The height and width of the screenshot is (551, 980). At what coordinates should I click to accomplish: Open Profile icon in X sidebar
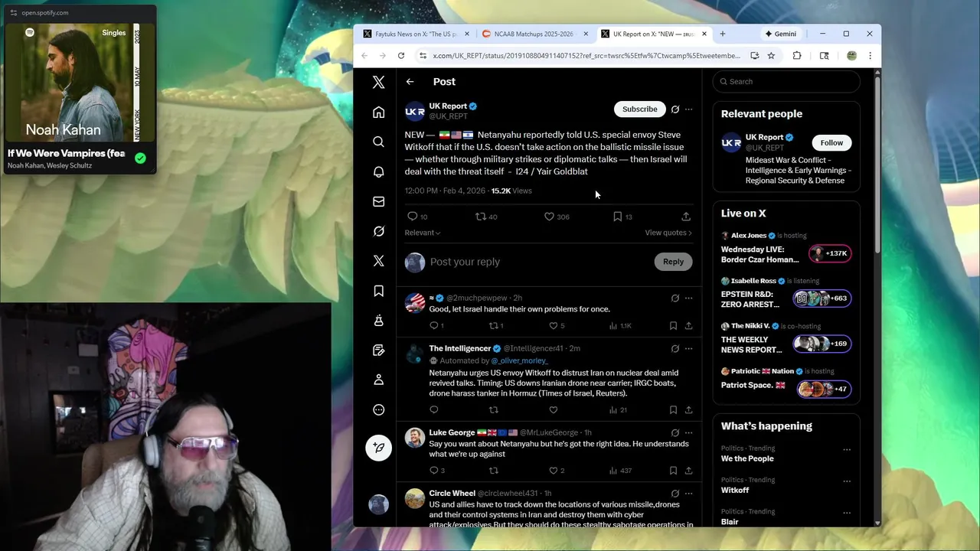click(x=378, y=380)
